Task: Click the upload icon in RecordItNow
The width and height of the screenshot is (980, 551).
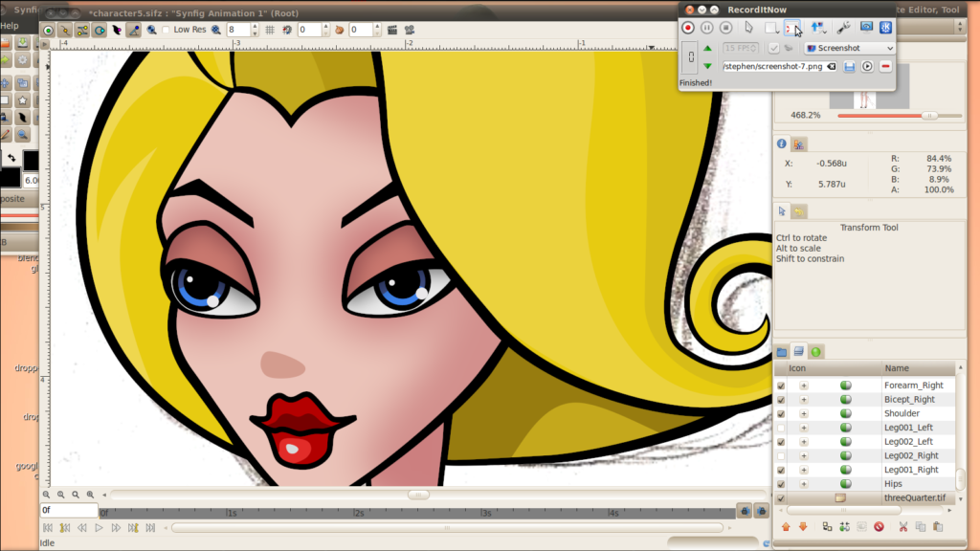Action: tap(818, 28)
